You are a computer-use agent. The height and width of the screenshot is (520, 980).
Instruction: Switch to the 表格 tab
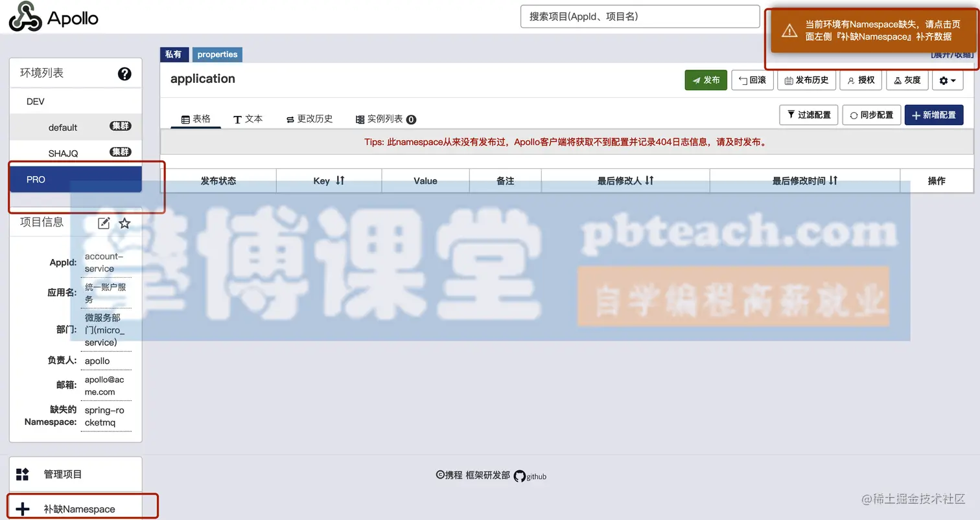[x=196, y=119]
